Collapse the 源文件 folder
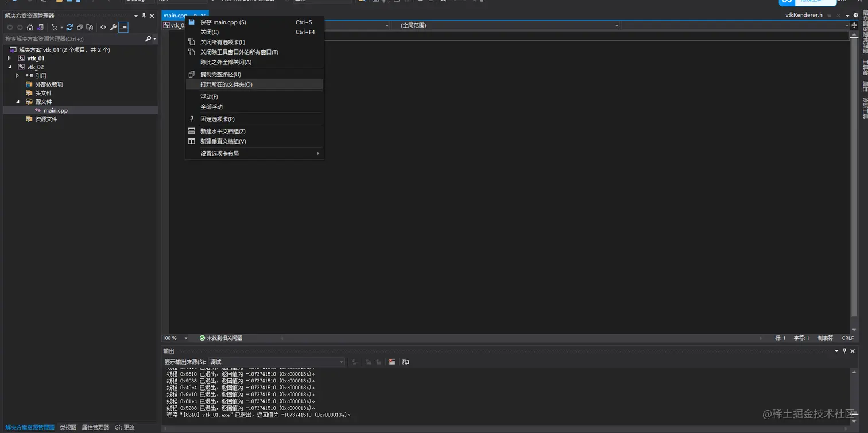This screenshot has height=433, width=868. (x=17, y=102)
